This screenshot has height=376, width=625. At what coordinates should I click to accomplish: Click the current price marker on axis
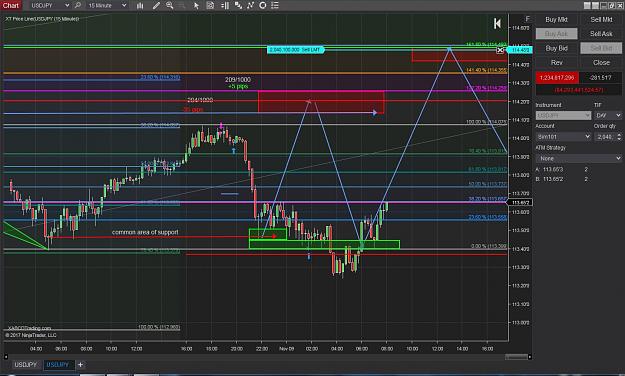[x=520, y=203]
